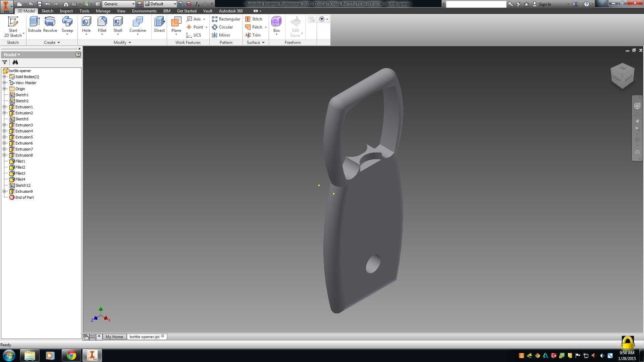The height and width of the screenshot is (362, 644).
Task: Click the help search input field
Action: click(x=476, y=4)
